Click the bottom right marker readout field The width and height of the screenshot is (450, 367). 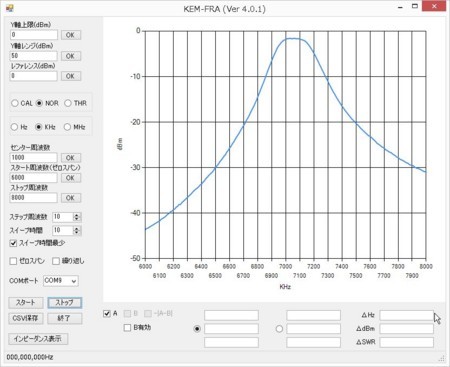point(313,342)
